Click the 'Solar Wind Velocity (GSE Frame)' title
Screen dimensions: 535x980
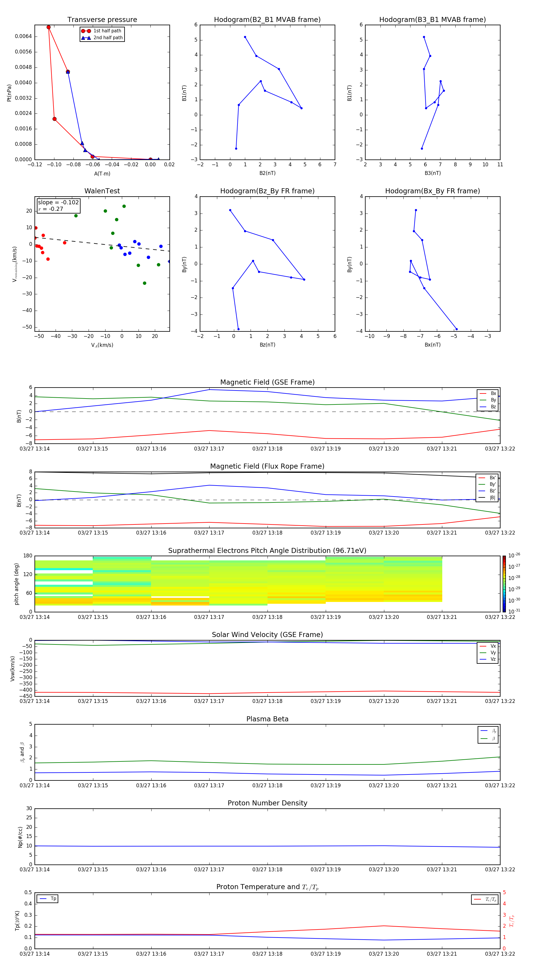point(267,635)
